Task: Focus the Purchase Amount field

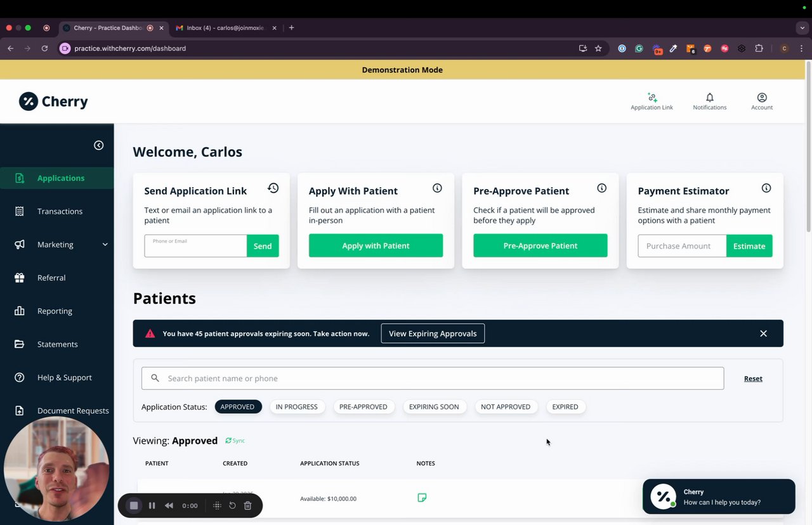Action: (682, 246)
